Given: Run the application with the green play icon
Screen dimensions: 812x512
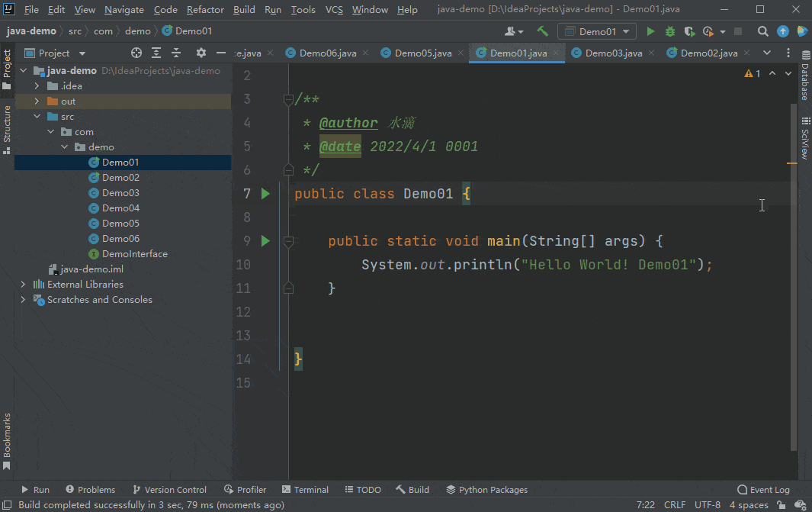Looking at the screenshot, I should point(650,31).
